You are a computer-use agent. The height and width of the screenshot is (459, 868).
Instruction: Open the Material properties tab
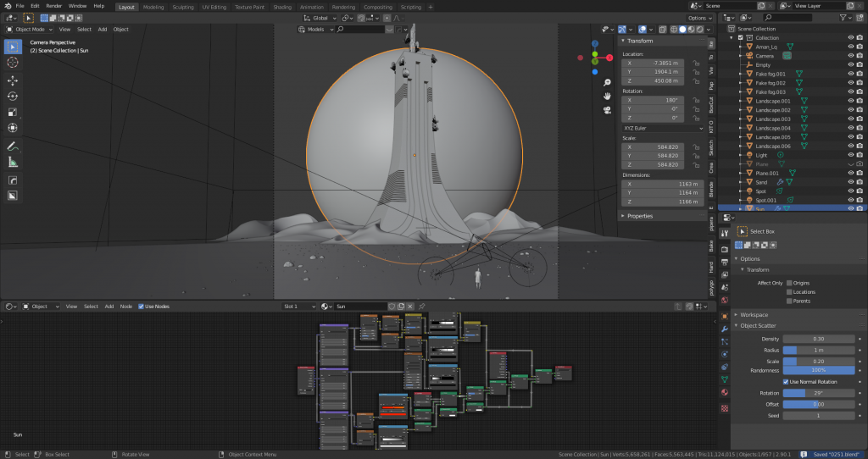tap(725, 392)
